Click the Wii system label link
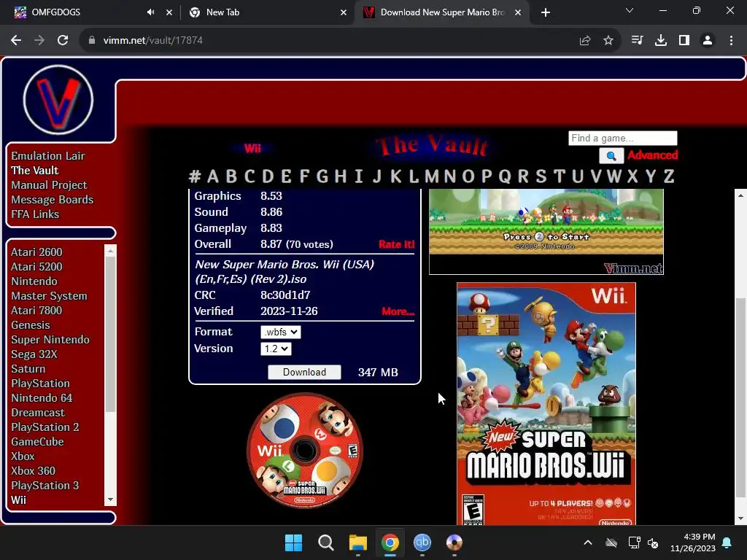 click(252, 148)
